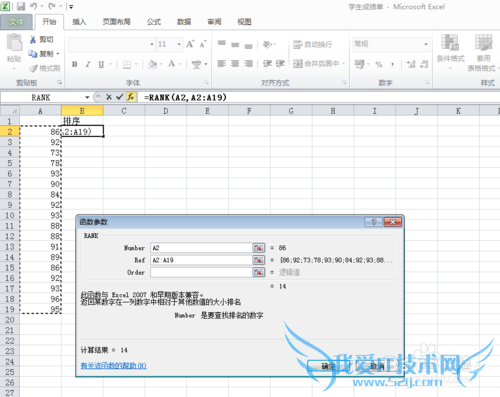
Task: Click the Decrease Indent icon
Action: (267, 63)
